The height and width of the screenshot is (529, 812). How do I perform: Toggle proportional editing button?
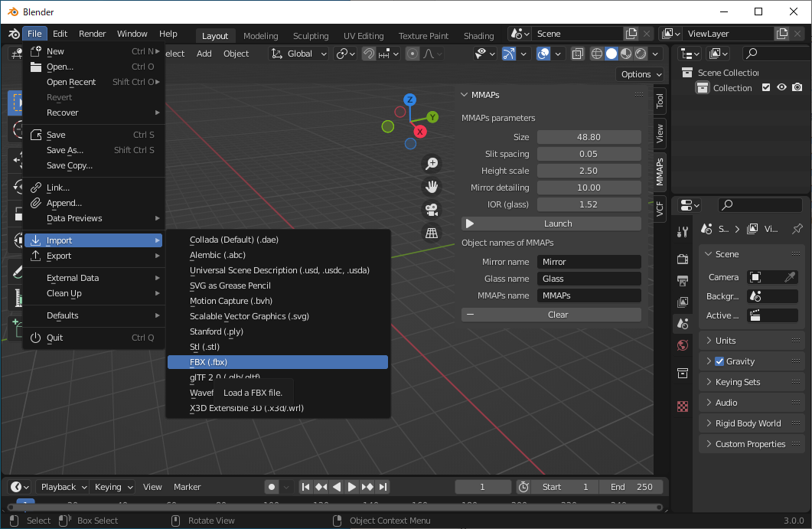tap(413, 54)
